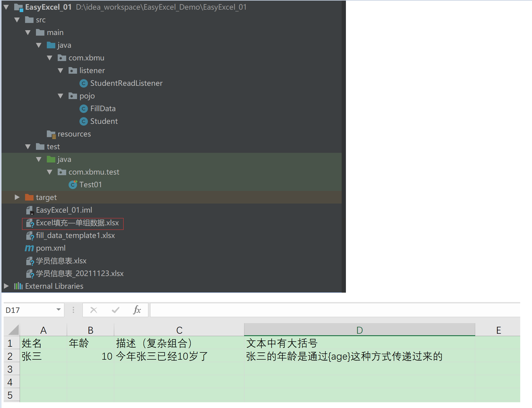The height and width of the screenshot is (408, 532).
Task: Expand the target folder
Action: coord(17,197)
